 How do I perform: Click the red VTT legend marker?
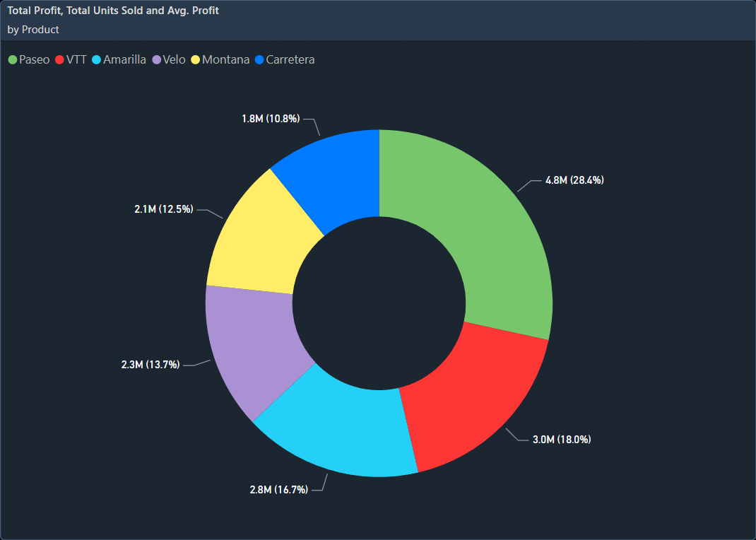click(61, 59)
